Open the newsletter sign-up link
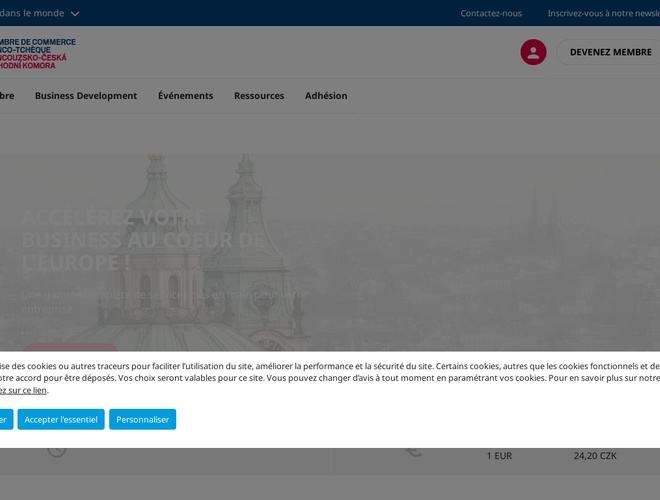Image resolution: width=660 pixels, height=500 pixels. [x=603, y=14]
